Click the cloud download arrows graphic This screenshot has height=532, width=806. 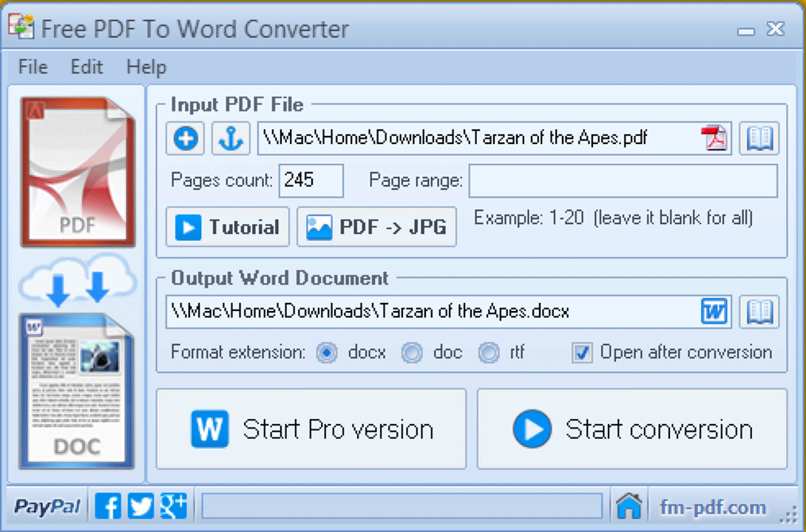point(78,280)
